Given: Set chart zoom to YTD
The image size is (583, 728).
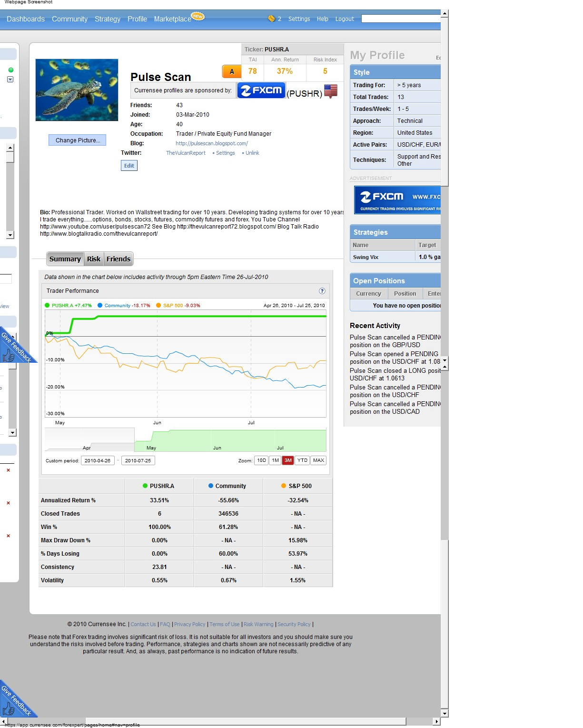Looking at the screenshot, I should coord(302,460).
